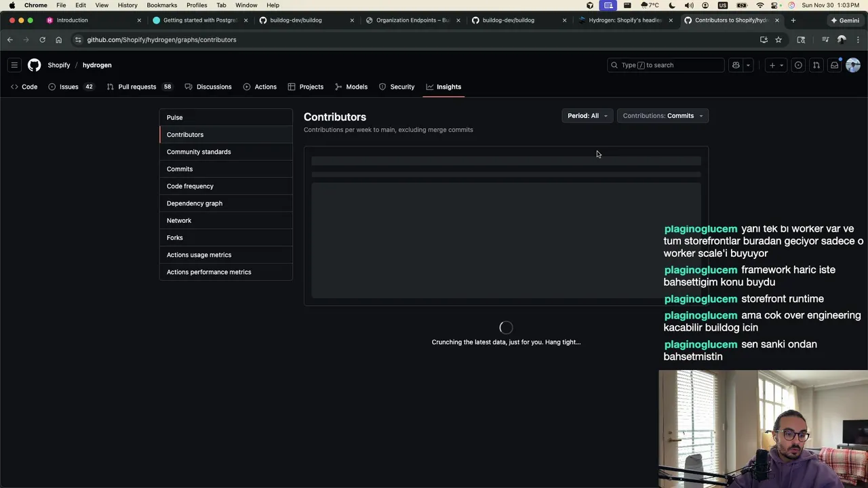Open Chrome's three-dot menu
868x488 pixels.
click(858, 40)
